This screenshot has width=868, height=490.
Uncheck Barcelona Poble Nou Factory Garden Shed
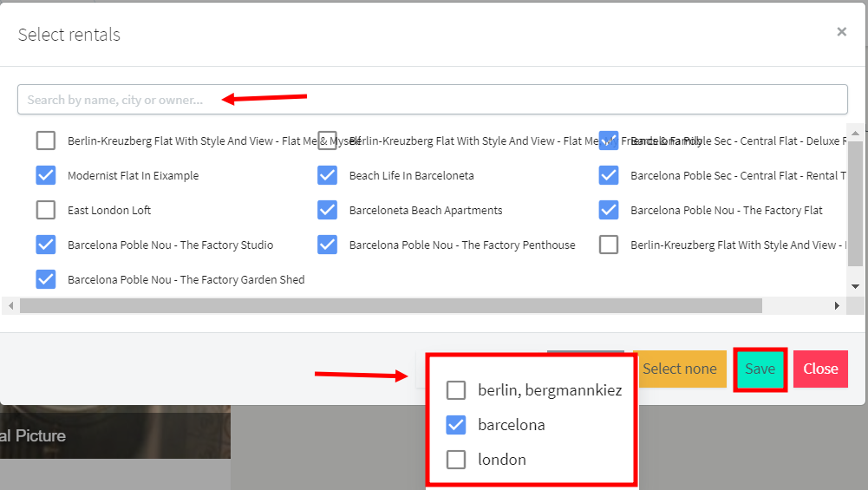(x=46, y=279)
